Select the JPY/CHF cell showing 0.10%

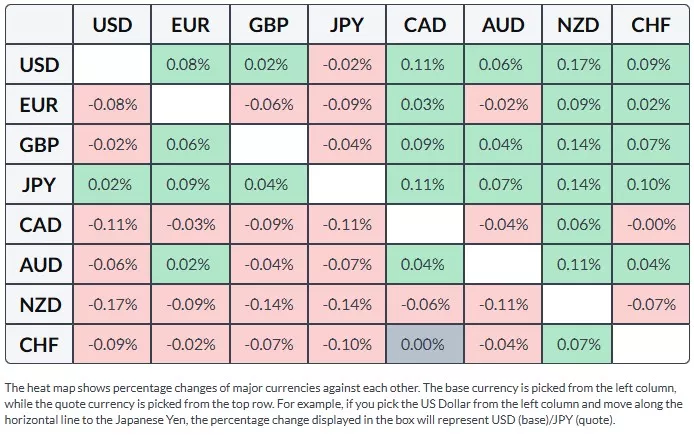coord(651,184)
